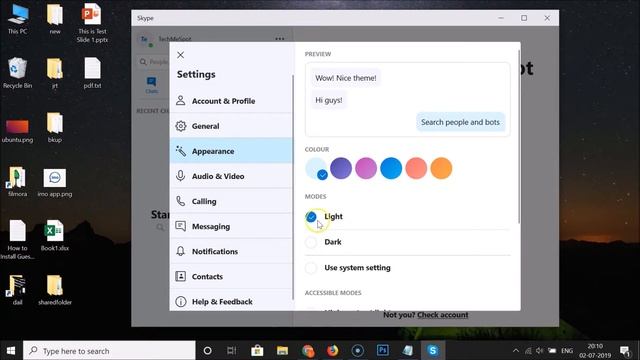The width and height of the screenshot is (640, 360).
Task: Select the This PC desktop icon
Action: point(18,19)
